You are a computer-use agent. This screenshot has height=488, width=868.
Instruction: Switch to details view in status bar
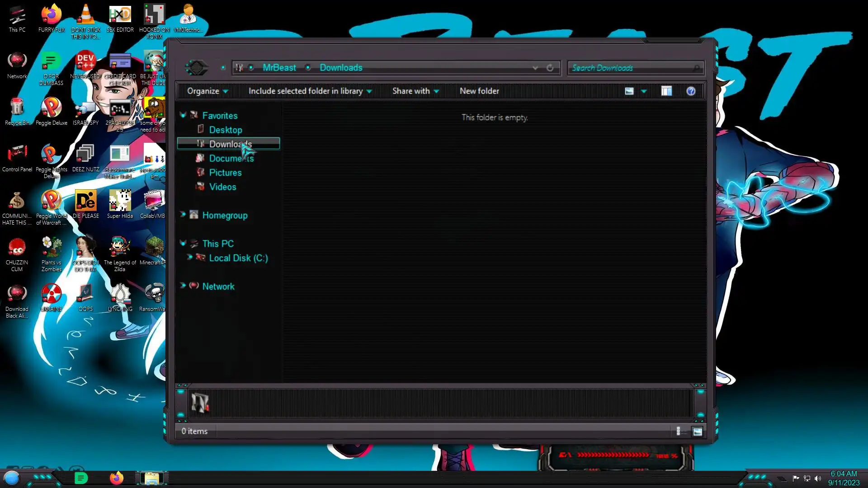pyautogui.click(x=678, y=432)
